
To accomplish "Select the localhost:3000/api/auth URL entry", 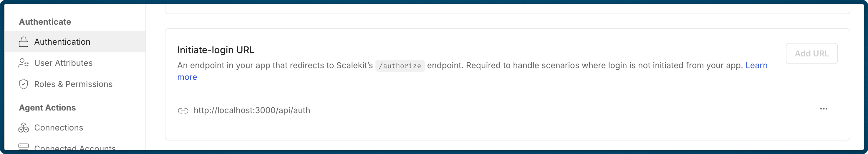I will click(252, 111).
